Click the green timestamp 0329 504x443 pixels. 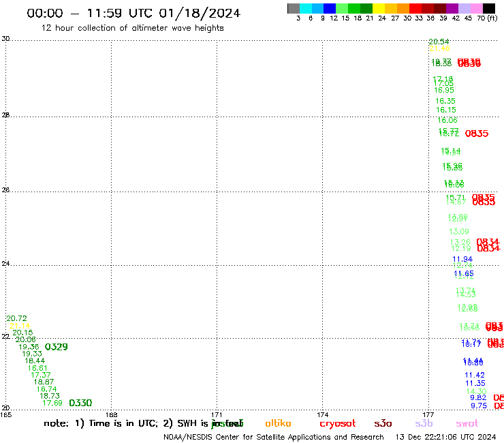coord(57,347)
